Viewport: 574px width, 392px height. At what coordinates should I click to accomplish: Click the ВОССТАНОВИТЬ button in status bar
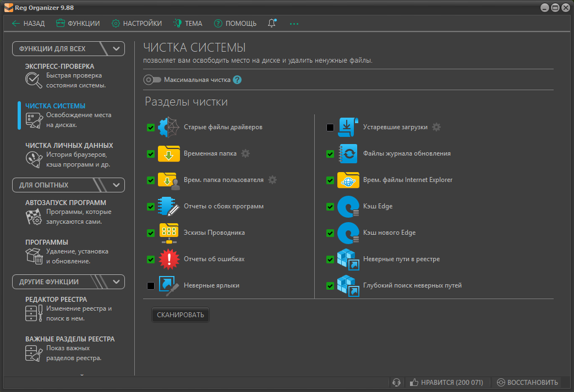click(527, 383)
